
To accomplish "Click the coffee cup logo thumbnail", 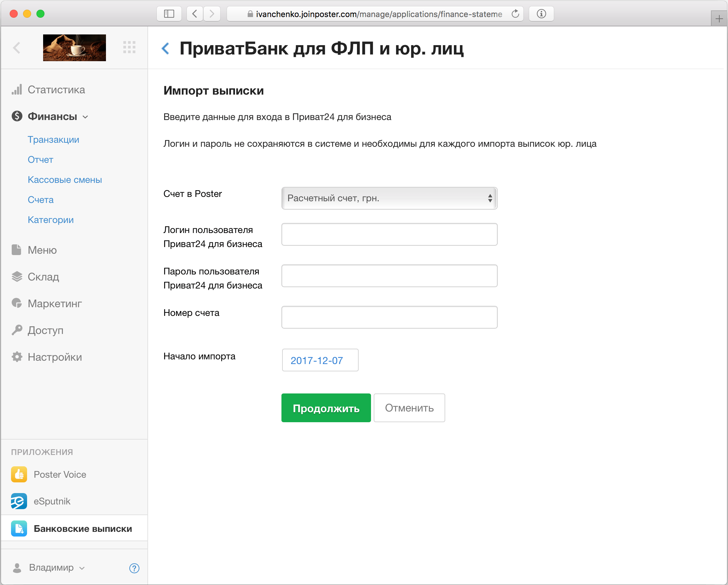I will [75, 47].
